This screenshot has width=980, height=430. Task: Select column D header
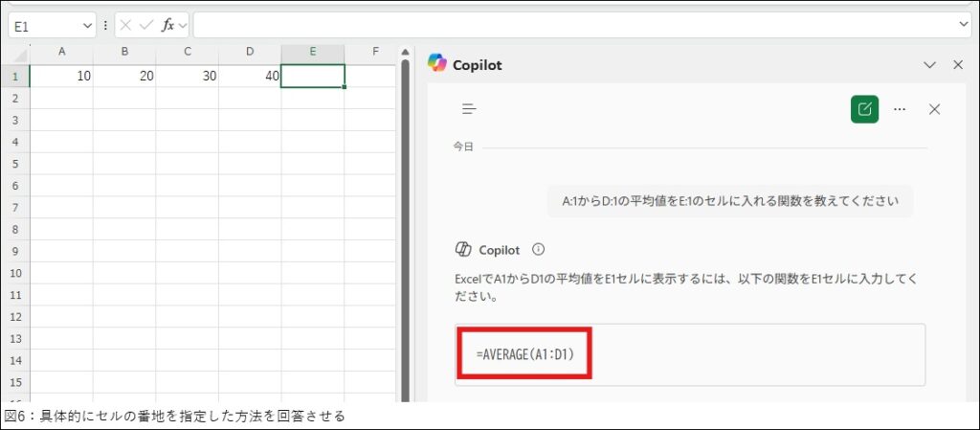click(250, 52)
